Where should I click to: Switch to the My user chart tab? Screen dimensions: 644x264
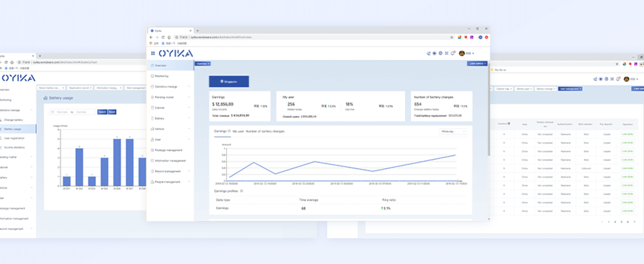pyautogui.click(x=238, y=131)
